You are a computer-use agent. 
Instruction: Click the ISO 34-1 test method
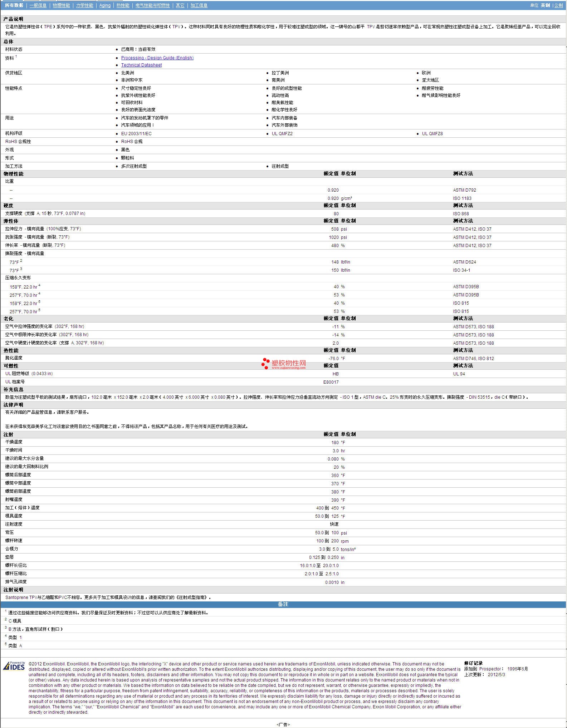(461, 270)
